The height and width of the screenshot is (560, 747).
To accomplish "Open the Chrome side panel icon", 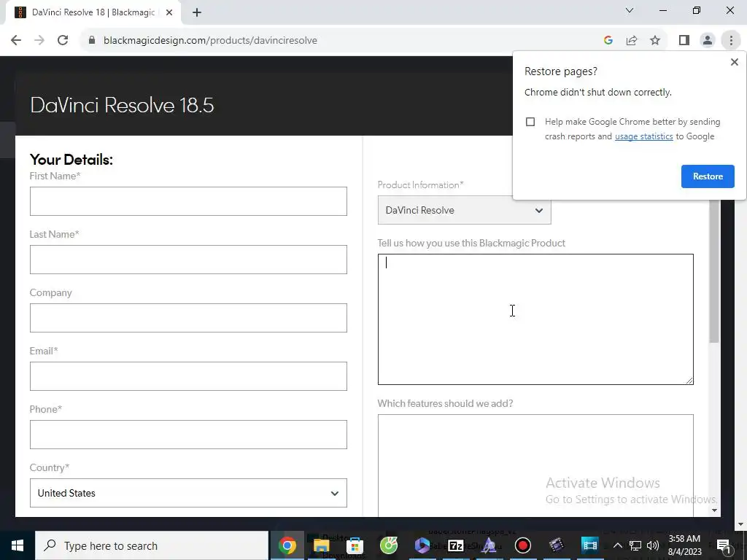I will click(684, 41).
